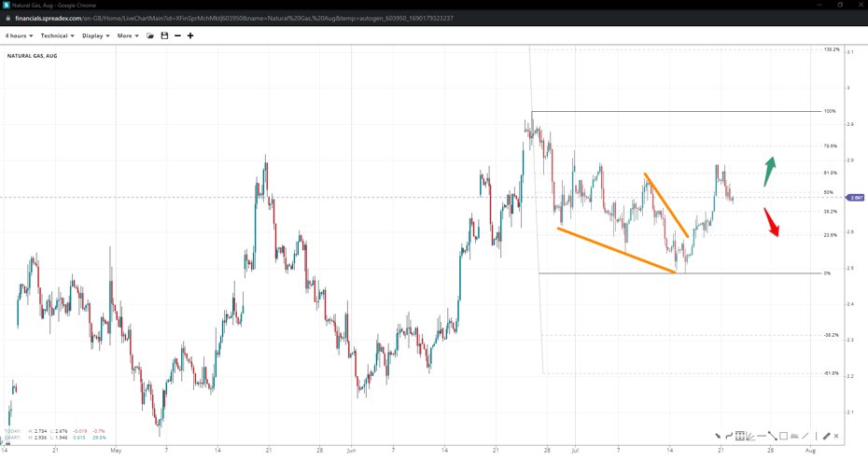
Task: Select the fan lines drawing tool
Action: coord(750,436)
